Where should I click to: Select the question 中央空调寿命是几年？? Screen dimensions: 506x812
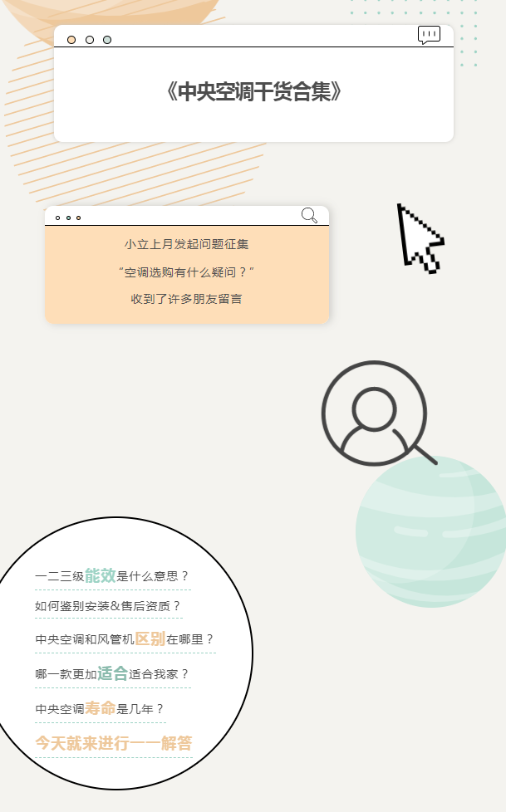click(x=100, y=708)
